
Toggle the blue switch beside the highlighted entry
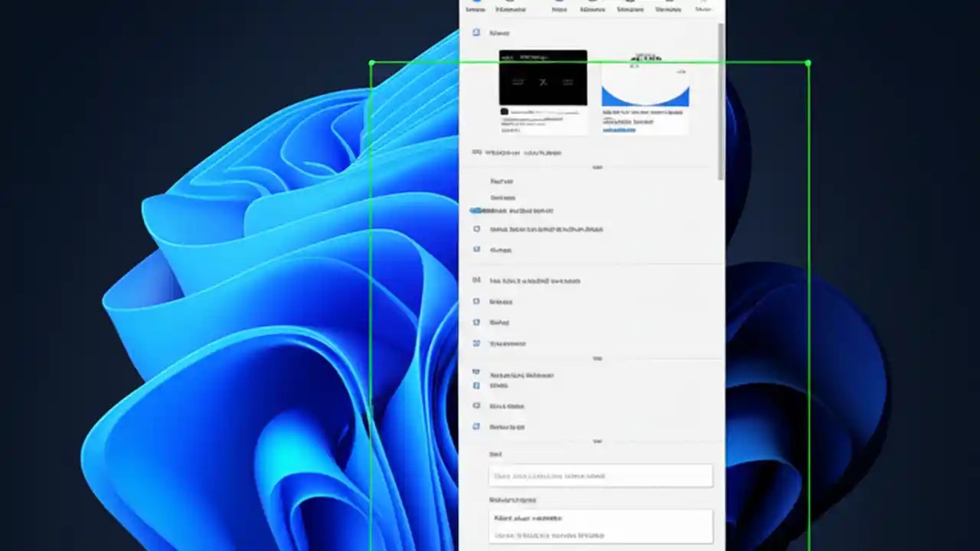click(475, 210)
